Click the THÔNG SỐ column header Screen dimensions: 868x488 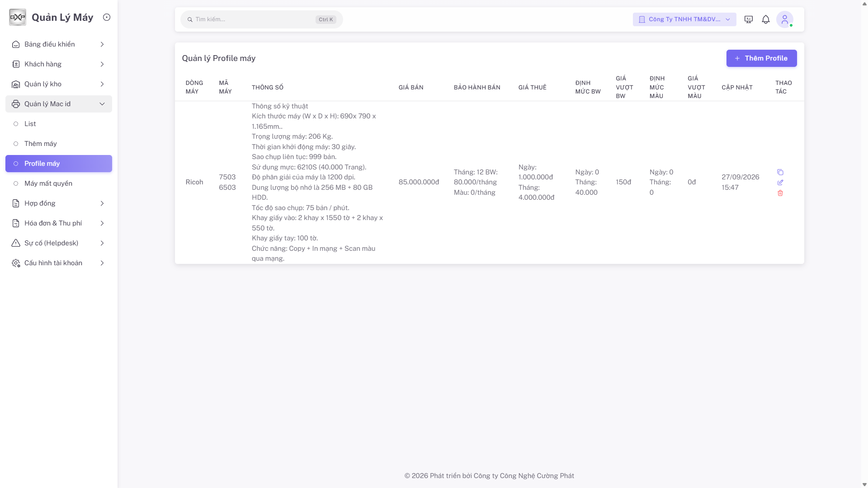click(x=268, y=87)
